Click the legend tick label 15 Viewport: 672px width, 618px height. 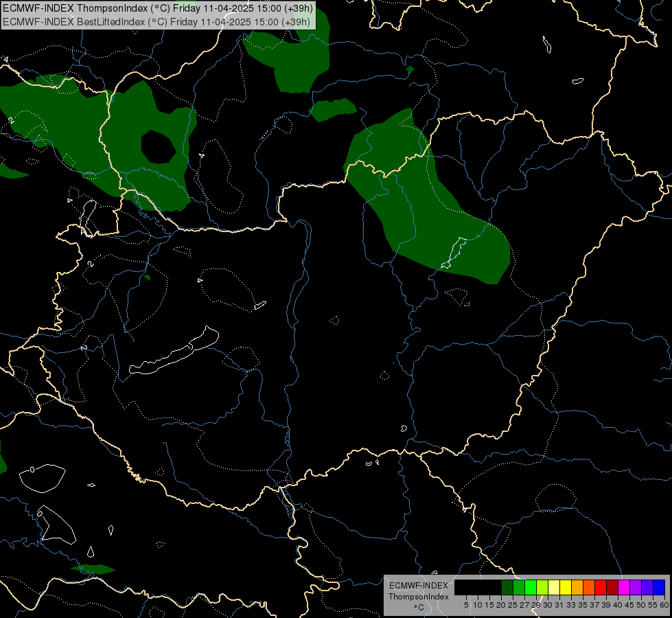click(x=489, y=605)
